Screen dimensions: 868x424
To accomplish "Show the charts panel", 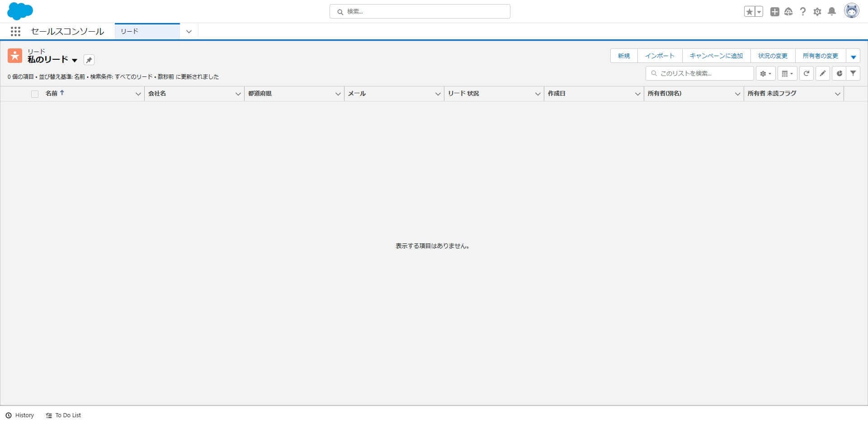I will (x=839, y=73).
